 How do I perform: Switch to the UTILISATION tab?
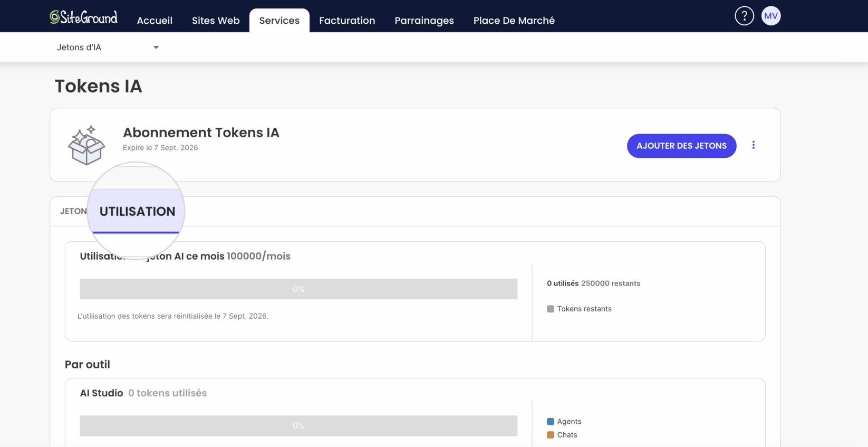tap(137, 212)
